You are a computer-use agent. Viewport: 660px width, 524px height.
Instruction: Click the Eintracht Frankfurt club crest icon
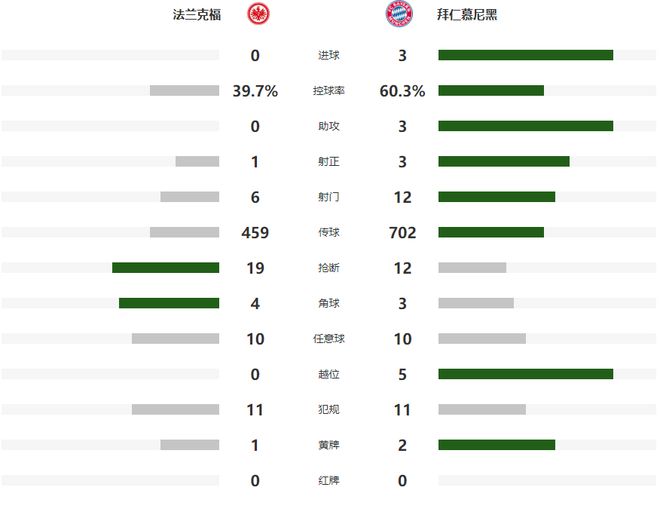pyautogui.click(x=262, y=15)
